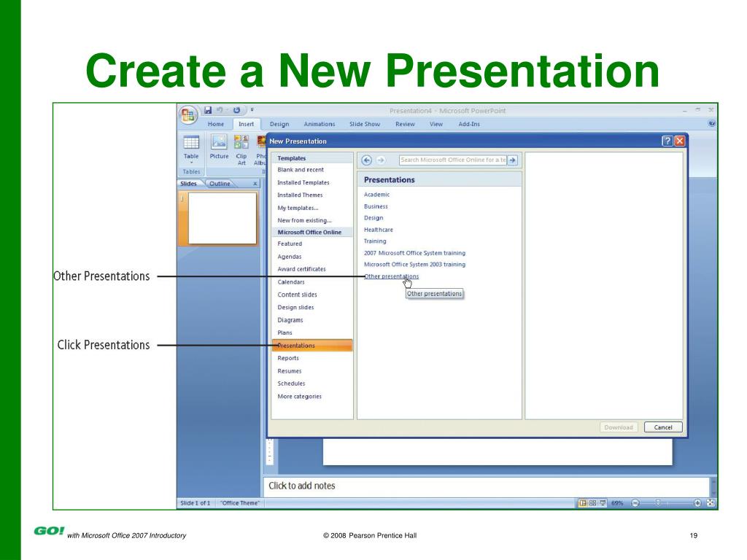Click the Clip Art icon
Image resolution: width=747 pixels, height=560 pixels.
(241, 149)
